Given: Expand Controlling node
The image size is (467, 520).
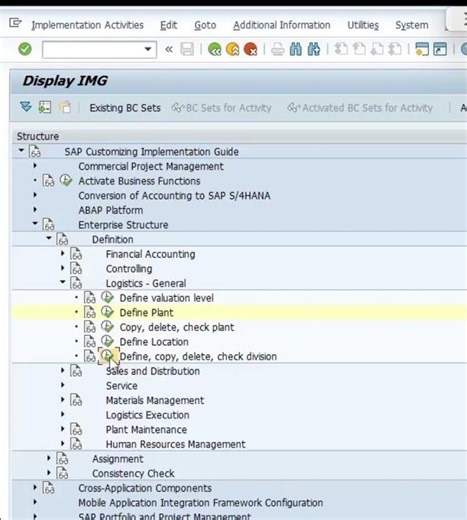Looking at the screenshot, I should pos(62,268).
